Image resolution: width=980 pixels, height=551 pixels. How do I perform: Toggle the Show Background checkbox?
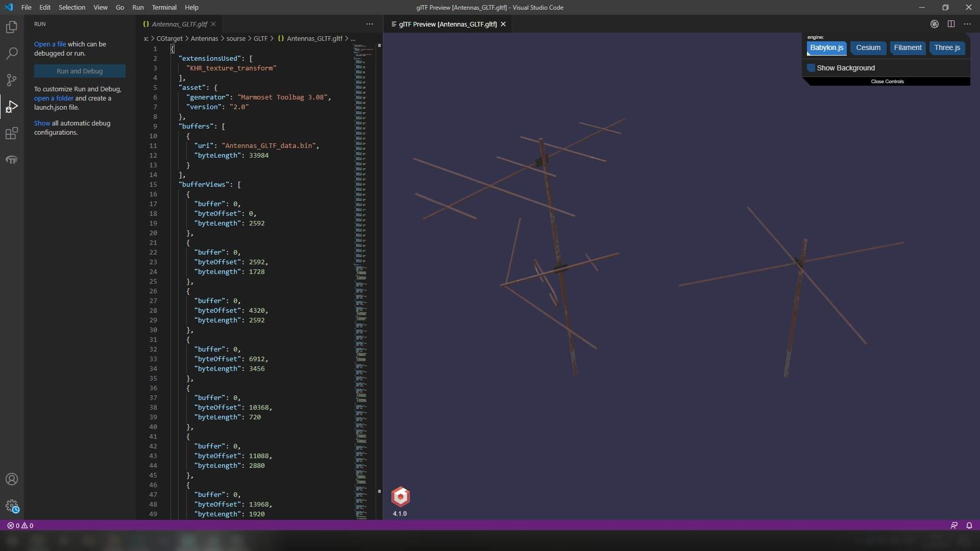point(811,68)
